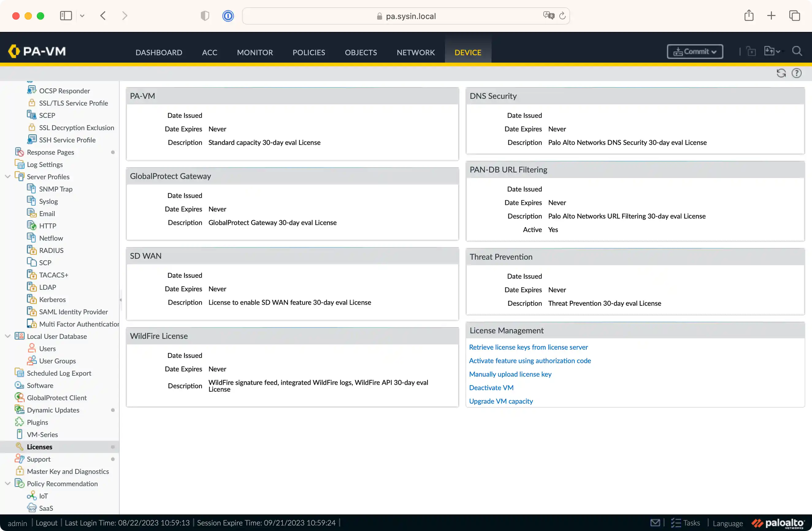812x531 pixels.
Task: Click the mail envelope icon in footer
Action: [655, 523]
